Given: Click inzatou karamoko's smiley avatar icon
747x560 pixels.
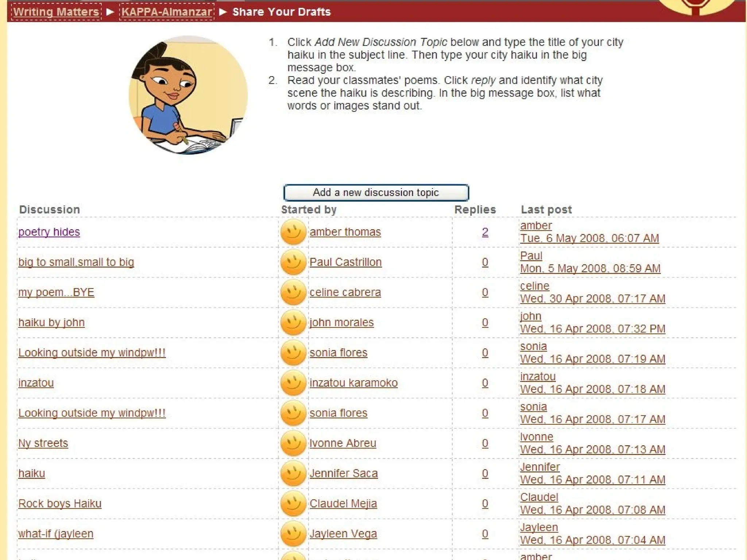Looking at the screenshot, I should coord(293,383).
